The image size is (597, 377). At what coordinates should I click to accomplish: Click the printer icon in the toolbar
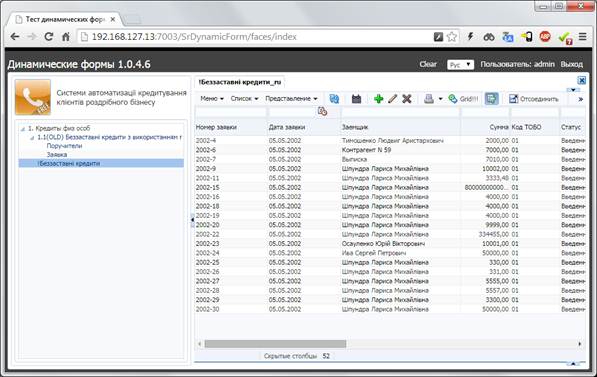(429, 99)
